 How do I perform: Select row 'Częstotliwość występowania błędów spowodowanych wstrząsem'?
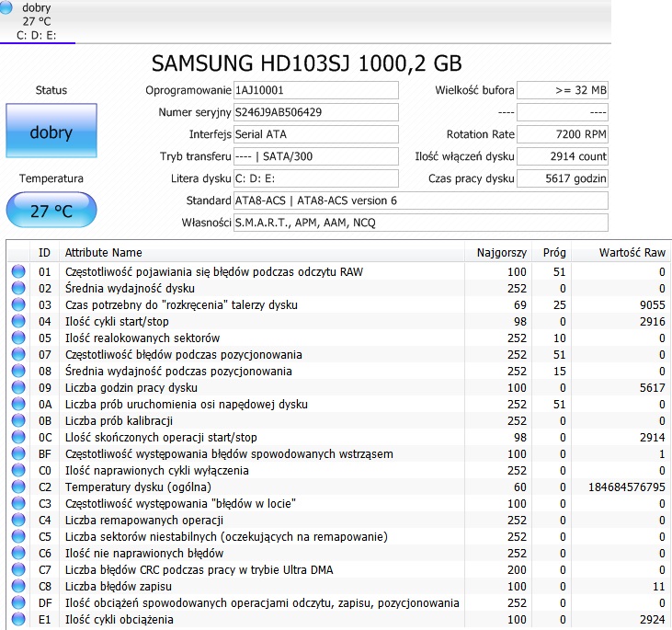click(x=337, y=454)
